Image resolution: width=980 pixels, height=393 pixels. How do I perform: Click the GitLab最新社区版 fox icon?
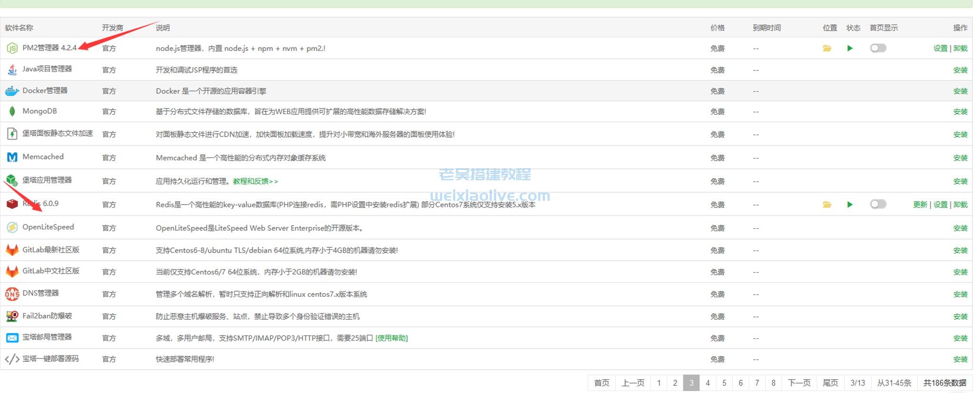click(x=12, y=250)
